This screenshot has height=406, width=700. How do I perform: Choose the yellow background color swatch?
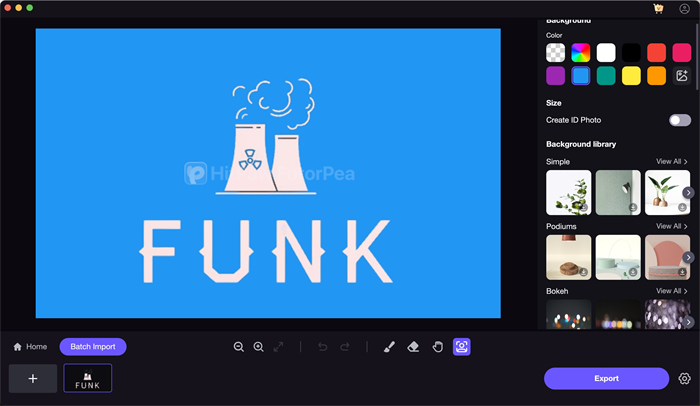pos(631,76)
